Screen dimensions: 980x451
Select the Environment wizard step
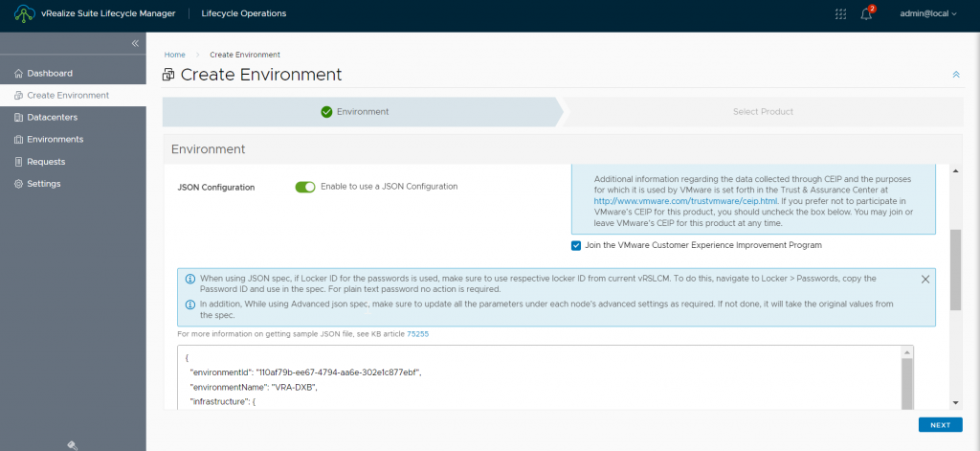click(363, 112)
